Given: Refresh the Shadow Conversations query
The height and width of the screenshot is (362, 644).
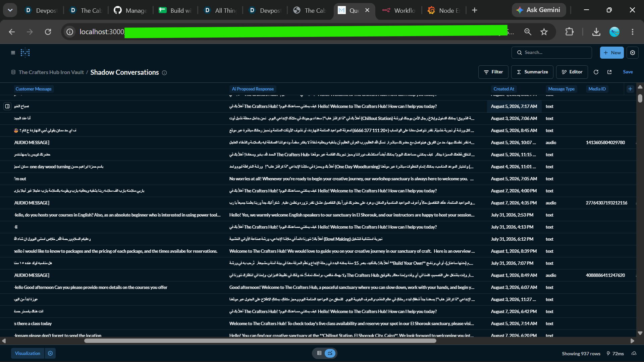Looking at the screenshot, I should (x=596, y=72).
